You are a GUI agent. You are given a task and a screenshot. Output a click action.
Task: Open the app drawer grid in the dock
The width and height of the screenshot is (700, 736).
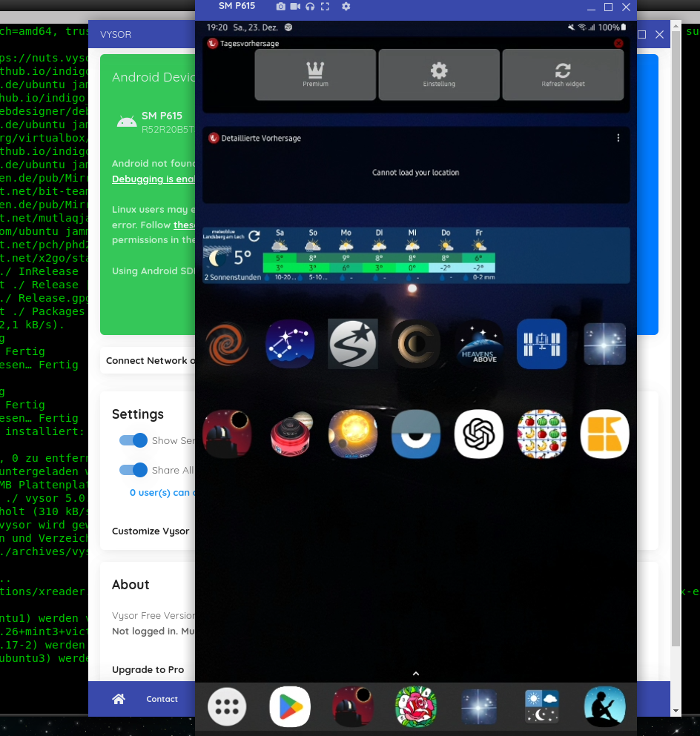pos(227,707)
